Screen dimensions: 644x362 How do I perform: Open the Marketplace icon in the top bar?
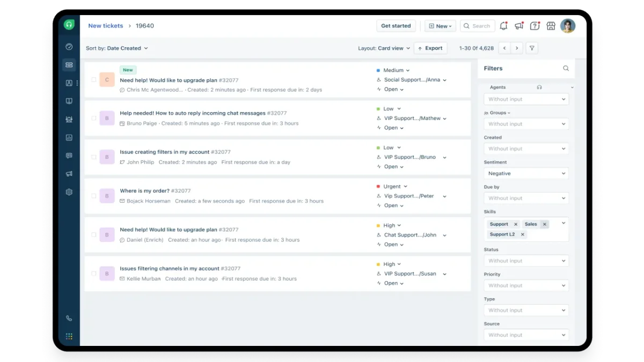tap(551, 25)
